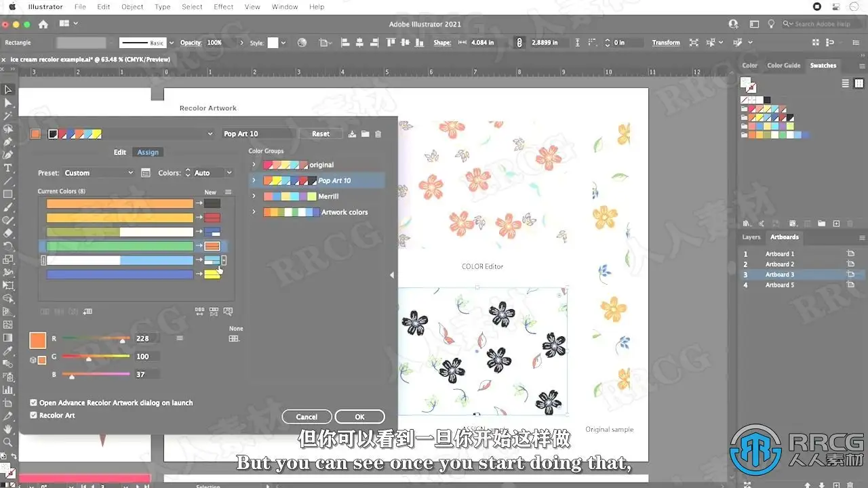Click New Color Group folder icon
This screenshot has height=488, width=868.
(x=365, y=134)
